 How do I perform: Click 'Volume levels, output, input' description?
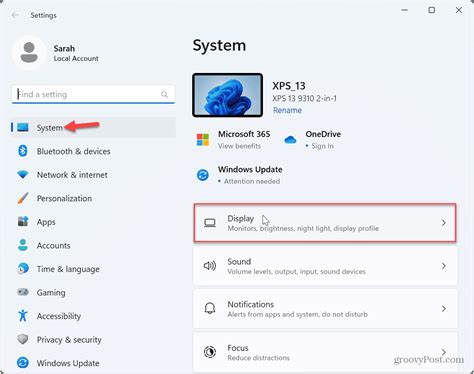(x=296, y=271)
